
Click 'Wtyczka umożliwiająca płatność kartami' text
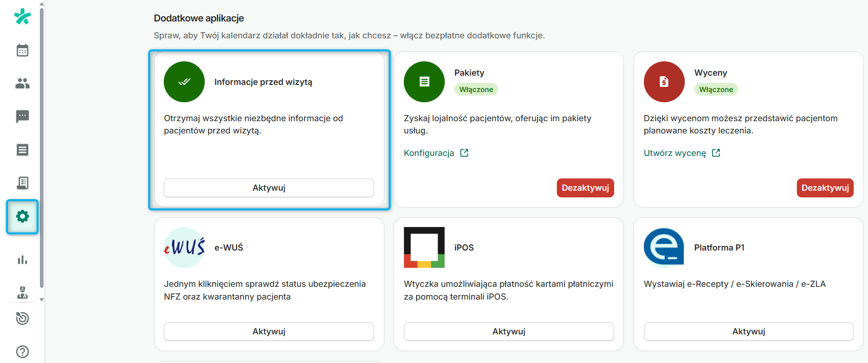(x=509, y=290)
